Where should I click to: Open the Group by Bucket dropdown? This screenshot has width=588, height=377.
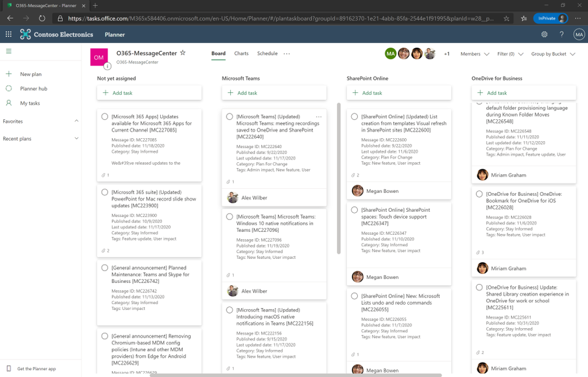(x=553, y=54)
